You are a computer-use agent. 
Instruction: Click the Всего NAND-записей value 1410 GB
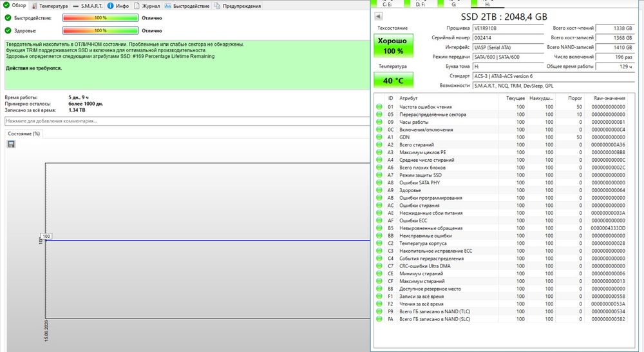[x=615, y=47]
